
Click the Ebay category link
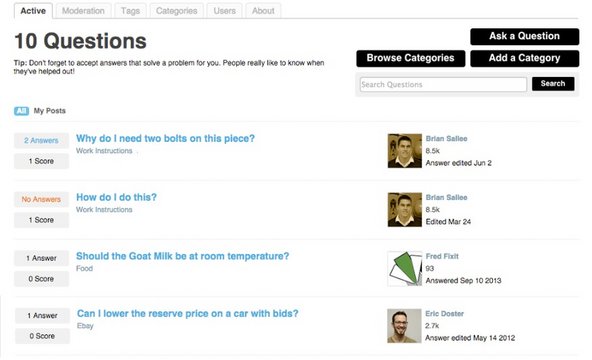pos(85,326)
